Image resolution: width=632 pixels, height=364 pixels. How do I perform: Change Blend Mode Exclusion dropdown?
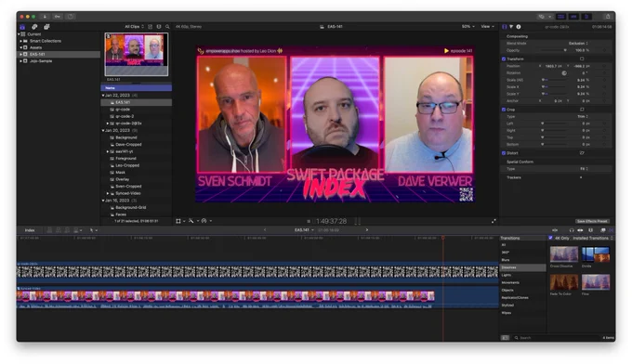pos(578,43)
